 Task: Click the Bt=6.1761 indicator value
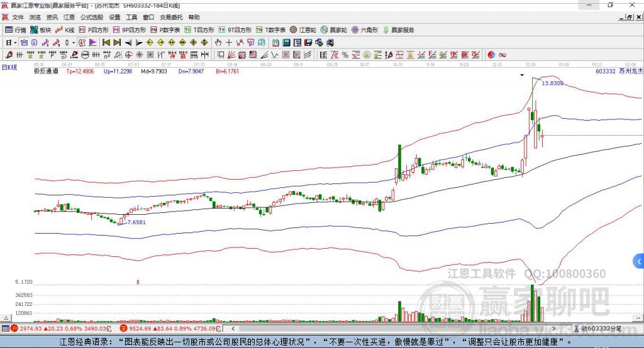[228, 71]
